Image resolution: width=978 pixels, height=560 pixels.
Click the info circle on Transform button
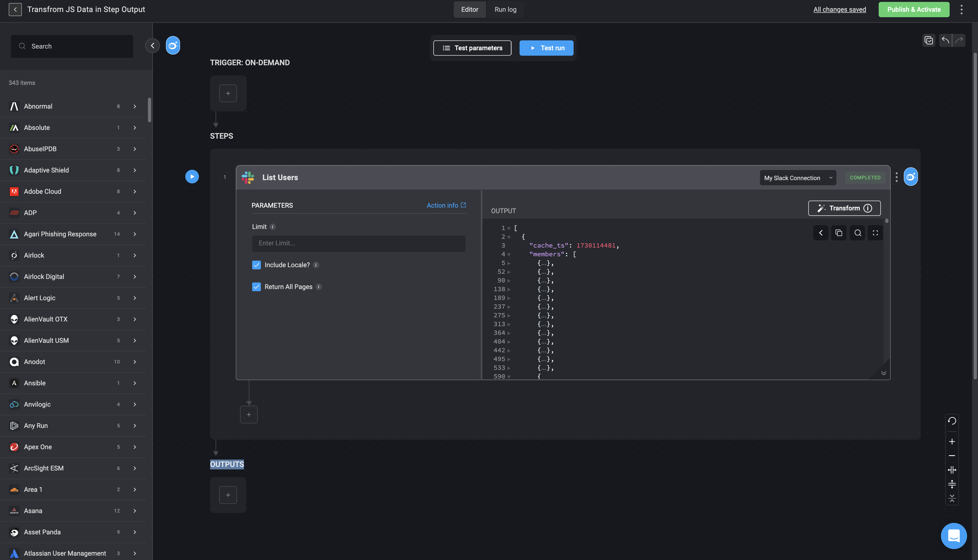pos(868,208)
